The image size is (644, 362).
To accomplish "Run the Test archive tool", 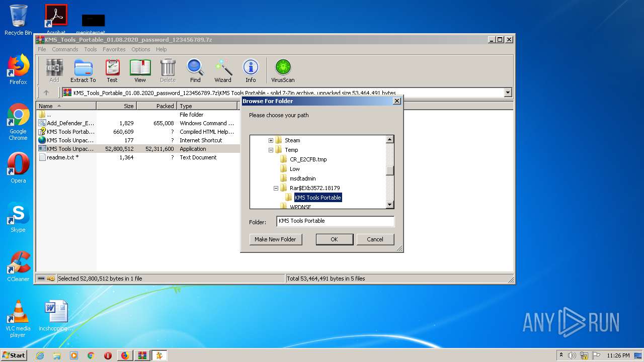I will pyautogui.click(x=112, y=71).
